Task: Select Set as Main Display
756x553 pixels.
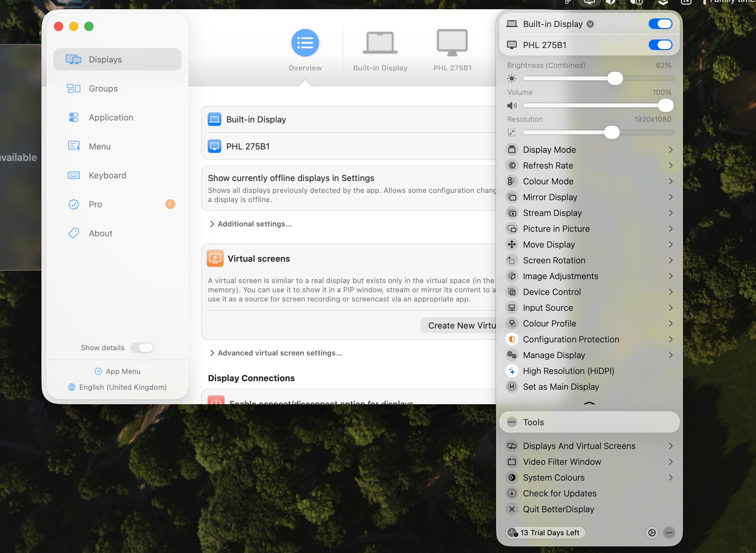Action: pyautogui.click(x=561, y=386)
